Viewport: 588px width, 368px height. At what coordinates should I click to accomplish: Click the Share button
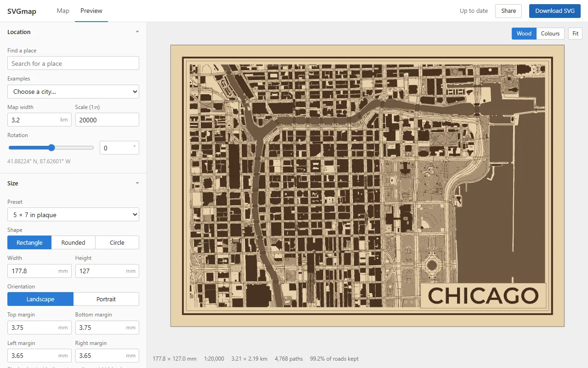pyautogui.click(x=509, y=11)
